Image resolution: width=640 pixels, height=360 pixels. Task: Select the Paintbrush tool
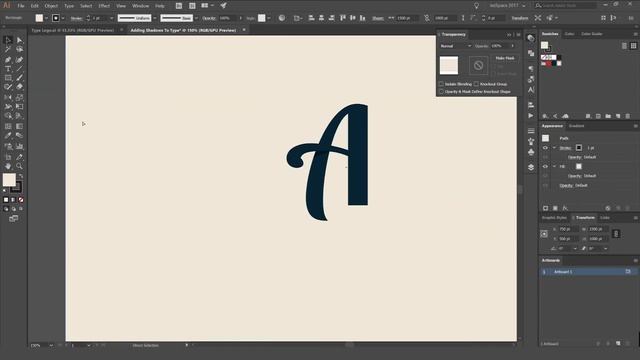(x=19, y=78)
